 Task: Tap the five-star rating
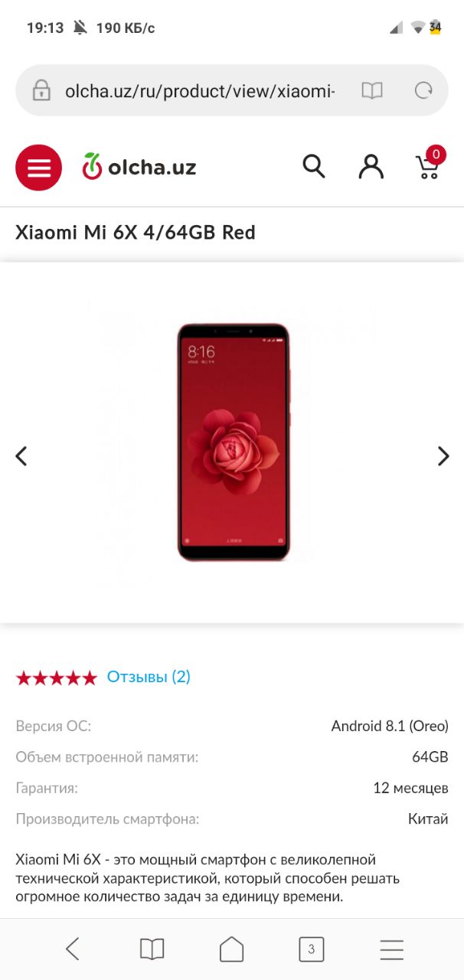tap(57, 678)
